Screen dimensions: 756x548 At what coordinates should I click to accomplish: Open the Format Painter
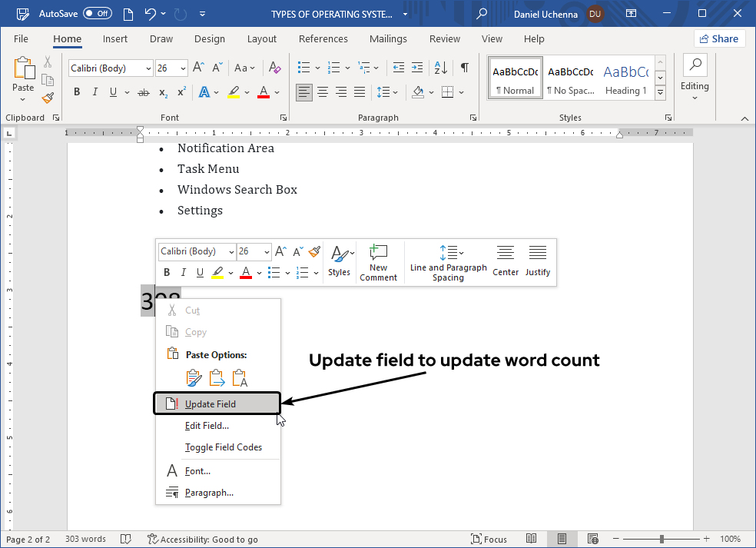pyautogui.click(x=46, y=98)
